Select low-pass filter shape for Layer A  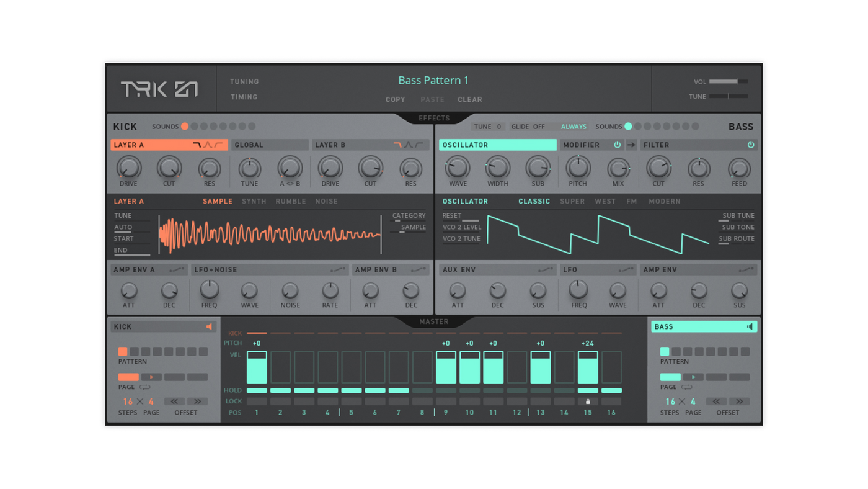197,145
